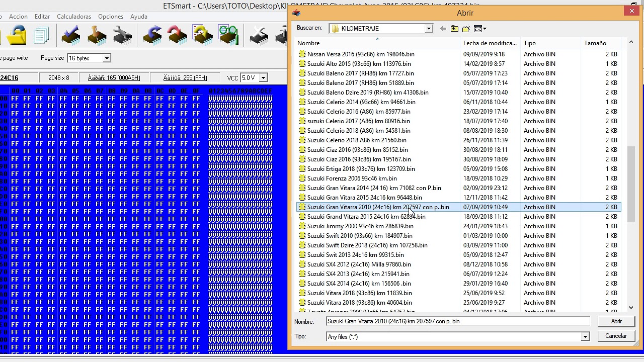
Task: Click the file list scroll down arrow
Action: pos(631,307)
